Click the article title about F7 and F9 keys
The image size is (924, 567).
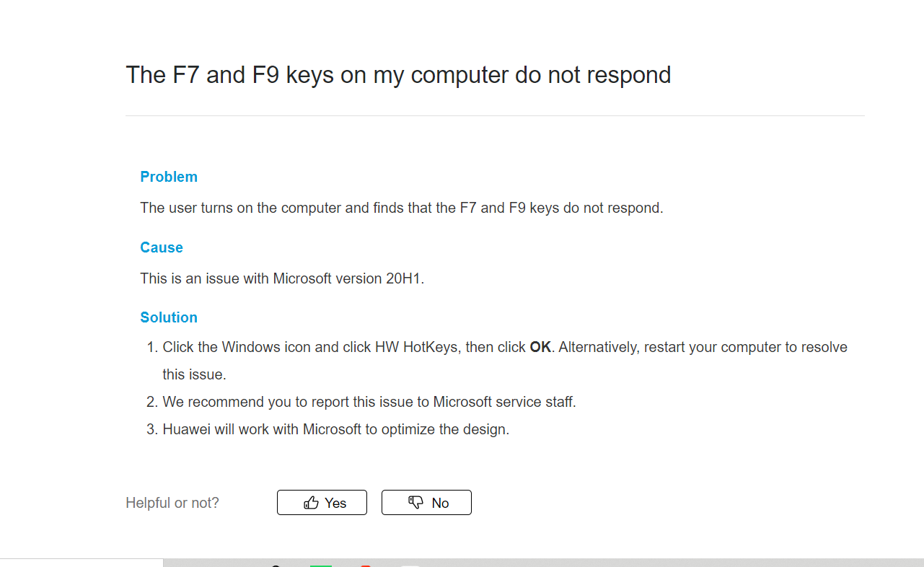[x=398, y=75]
